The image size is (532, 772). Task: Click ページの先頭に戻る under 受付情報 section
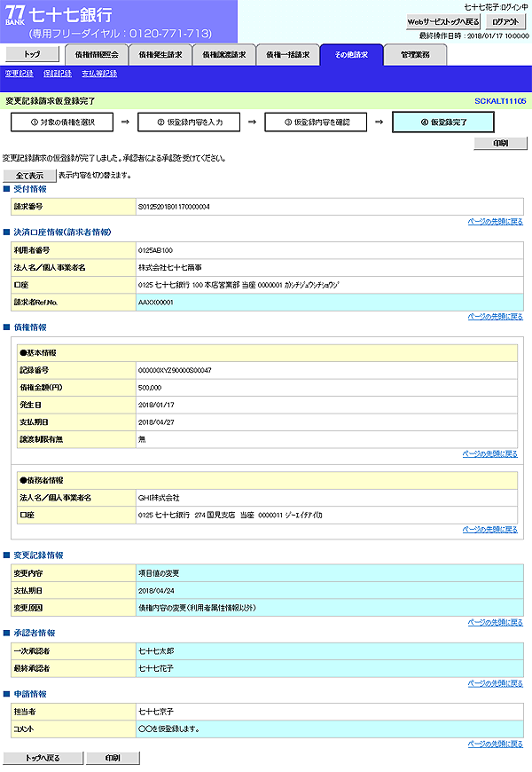pyautogui.click(x=496, y=222)
